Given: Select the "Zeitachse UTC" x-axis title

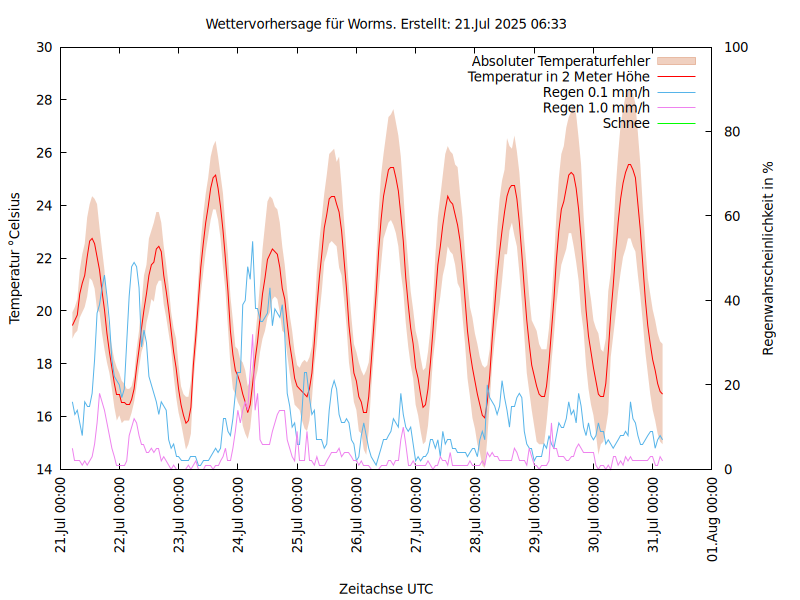Looking at the screenshot, I should (x=386, y=588).
